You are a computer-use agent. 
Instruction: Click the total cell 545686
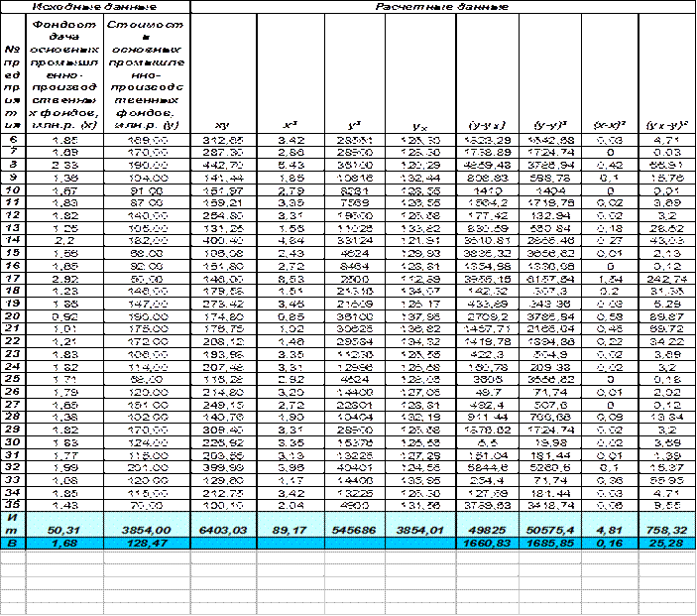[x=355, y=525]
